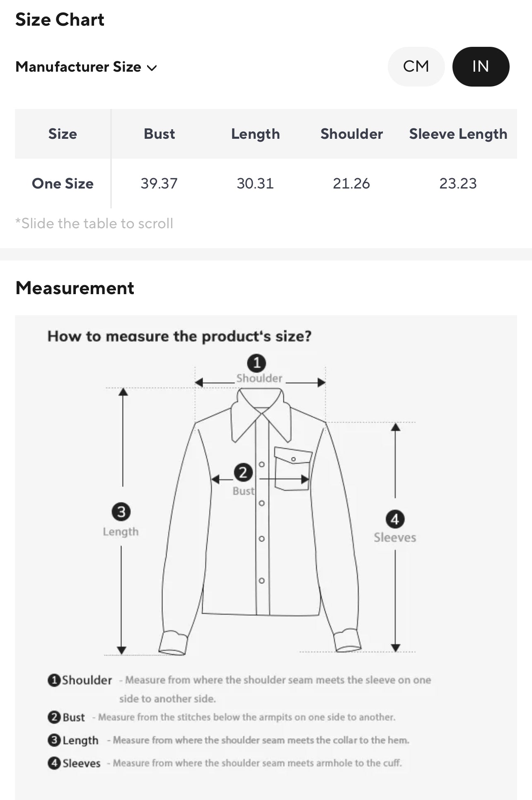Click the number 3 Length marker in diagram
The width and height of the screenshot is (532, 800).
click(x=121, y=512)
